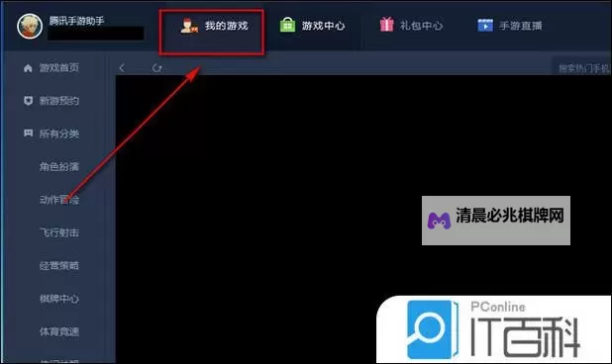Click the user avatar picture
Image resolution: width=612 pixels, height=364 pixels.
[30, 27]
